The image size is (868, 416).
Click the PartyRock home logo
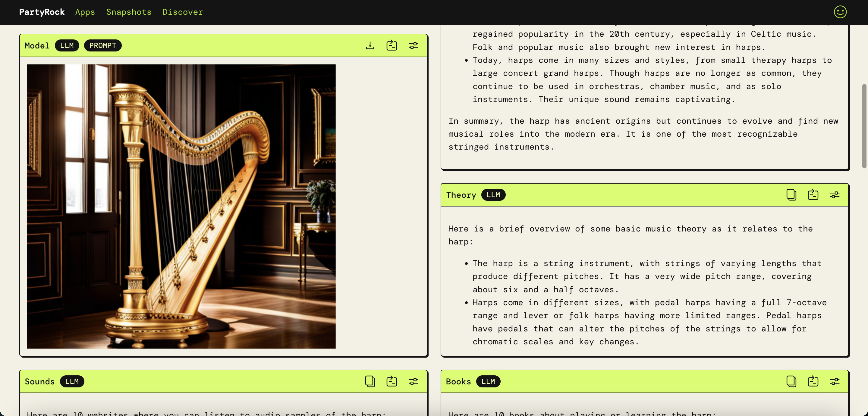click(x=42, y=12)
